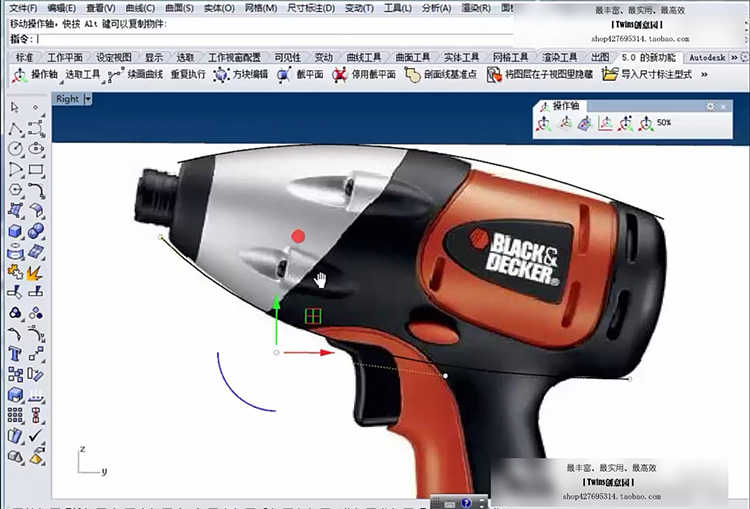The width and height of the screenshot is (750, 509).
Task: Select the Arc tool
Action: click(x=15, y=169)
